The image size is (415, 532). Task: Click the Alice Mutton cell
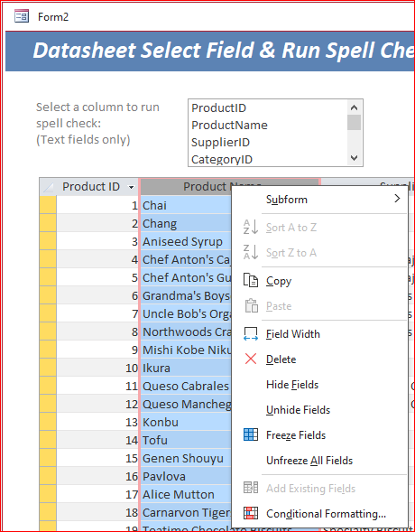(186, 494)
